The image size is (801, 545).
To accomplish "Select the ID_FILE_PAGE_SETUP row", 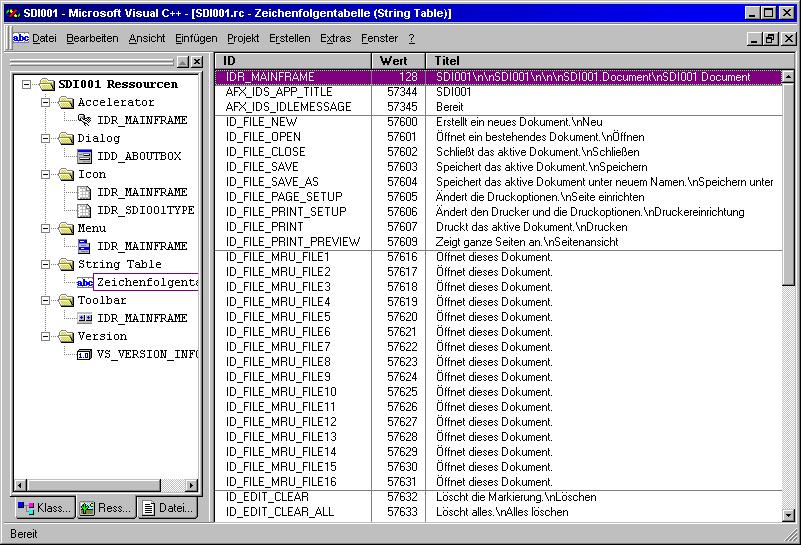I will 499,197.
